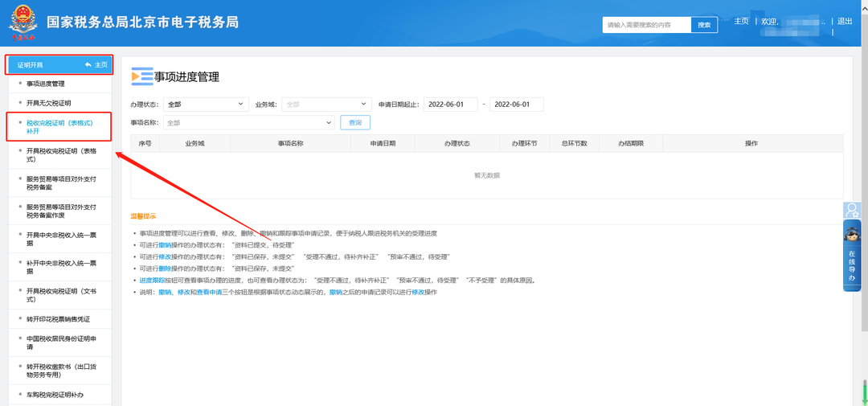Click the 办理状态 column header in table

point(457,143)
